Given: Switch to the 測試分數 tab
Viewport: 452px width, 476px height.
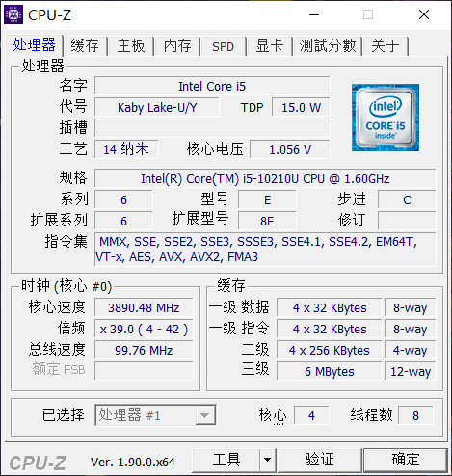Looking at the screenshot, I should pos(328,45).
